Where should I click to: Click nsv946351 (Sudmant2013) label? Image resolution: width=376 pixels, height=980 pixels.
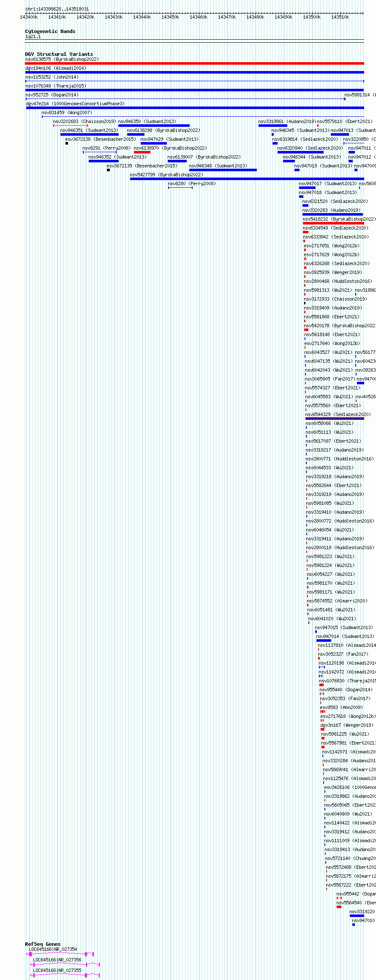tap(89, 130)
